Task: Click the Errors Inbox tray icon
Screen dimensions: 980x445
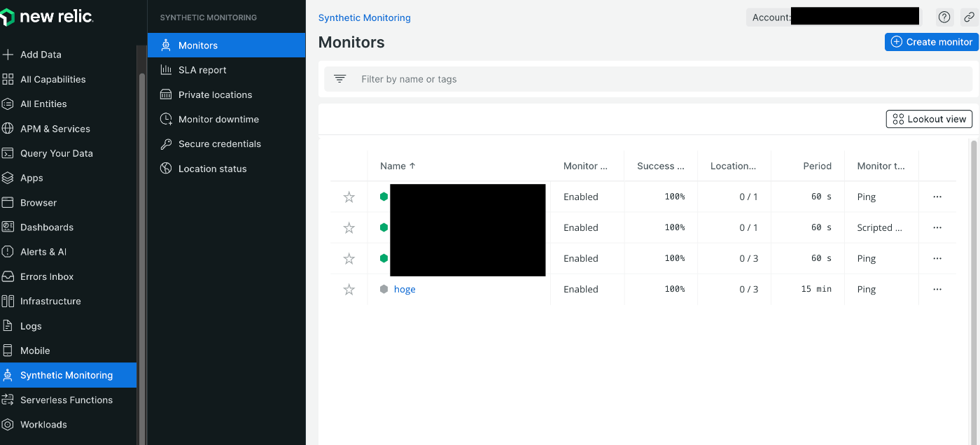Action: pyautogui.click(x=8, y=276)
